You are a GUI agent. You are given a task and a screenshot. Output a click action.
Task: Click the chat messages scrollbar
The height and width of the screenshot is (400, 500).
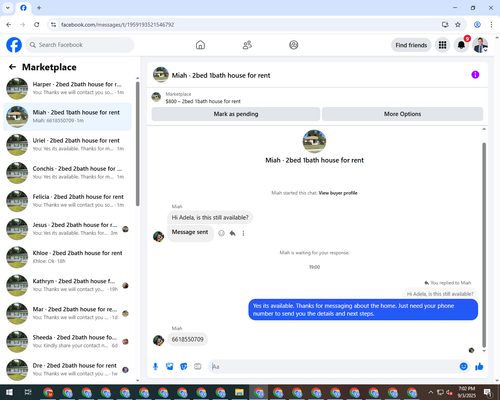(484, 245)
